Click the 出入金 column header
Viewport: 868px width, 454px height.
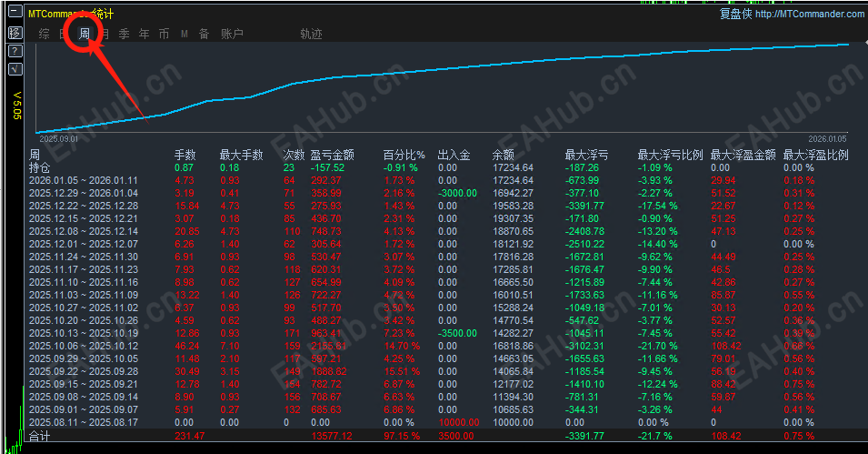[x=454, y=156]
